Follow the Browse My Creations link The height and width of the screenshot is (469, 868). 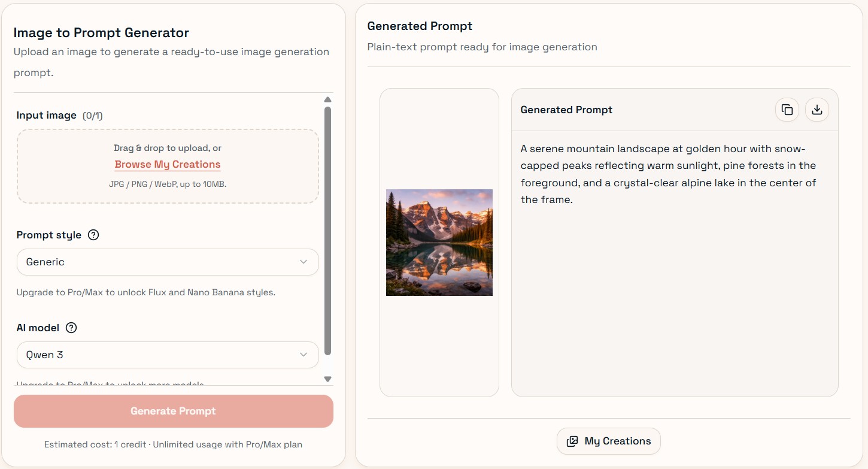click(x=168, y=164)
